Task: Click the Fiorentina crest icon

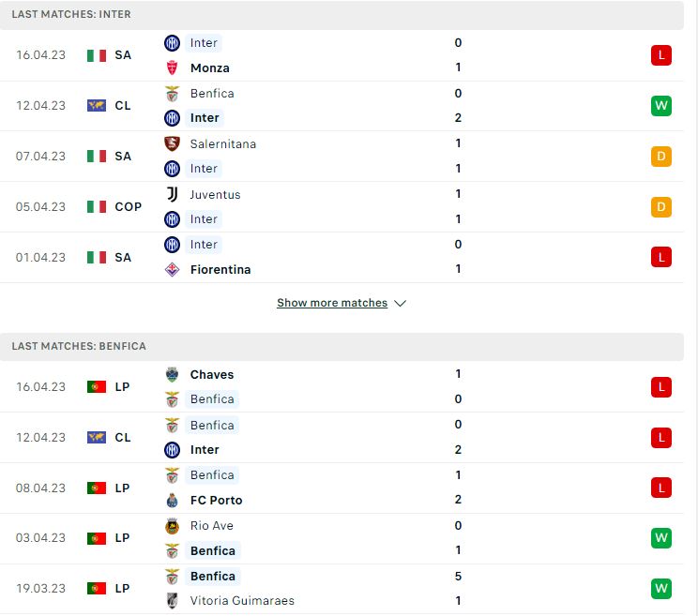Action: [172, 269]
